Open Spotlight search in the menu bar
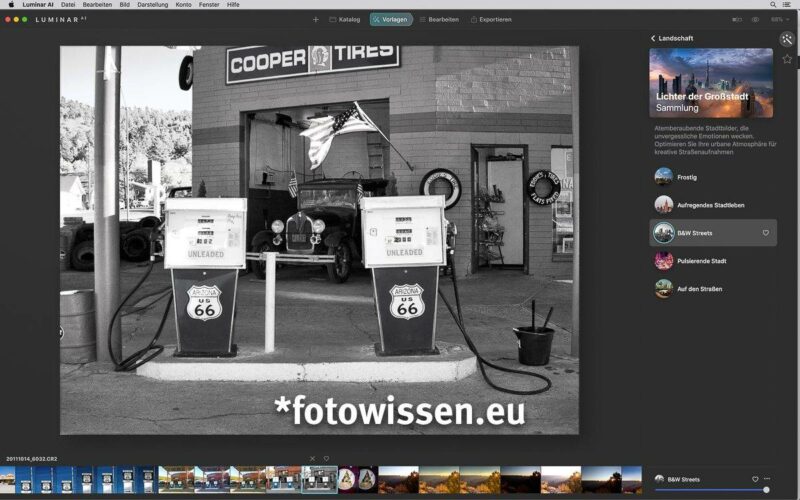The image size is (800, 500). click(773, 5)
